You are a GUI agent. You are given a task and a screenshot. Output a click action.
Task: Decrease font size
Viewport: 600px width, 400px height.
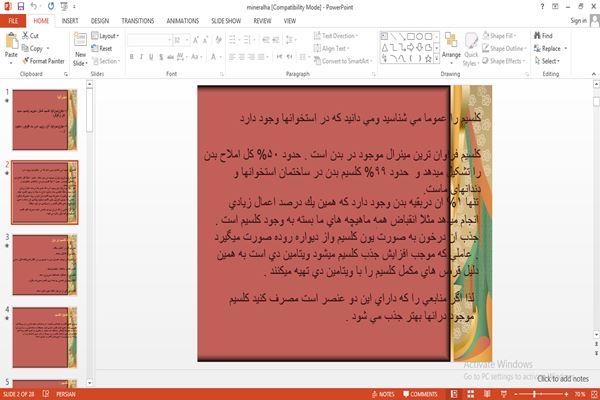point(205,40)
